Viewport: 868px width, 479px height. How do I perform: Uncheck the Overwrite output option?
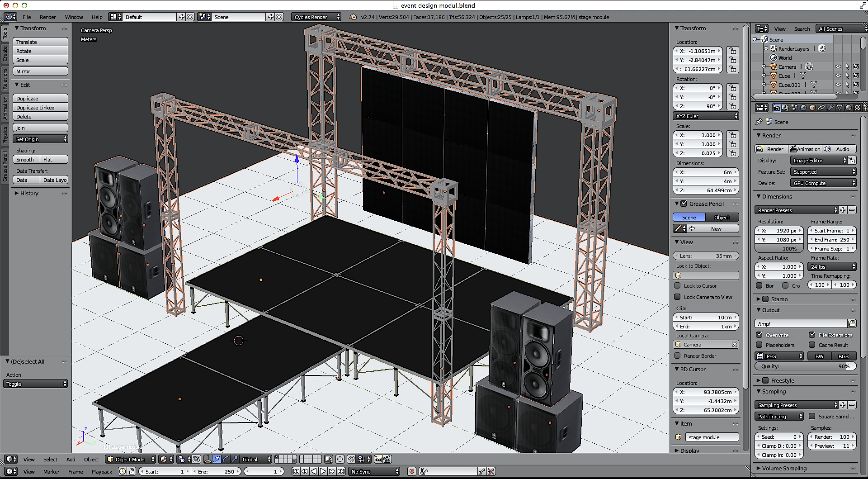(759, 335)
